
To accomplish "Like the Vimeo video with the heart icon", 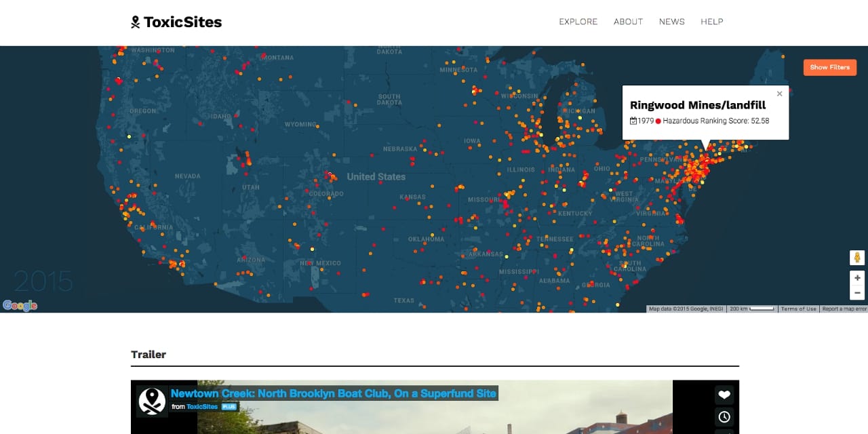I will pyautogui.click(x=724, y=394).
